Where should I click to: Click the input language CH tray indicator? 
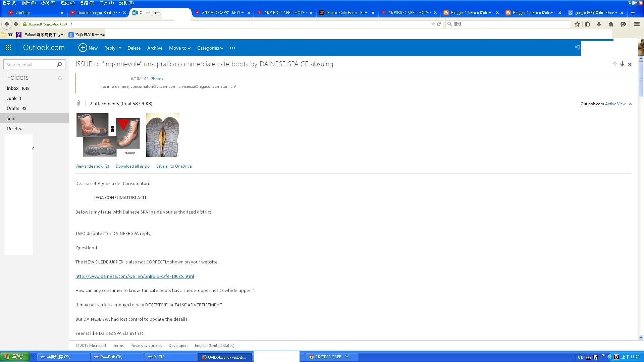[x=581, y=357]
